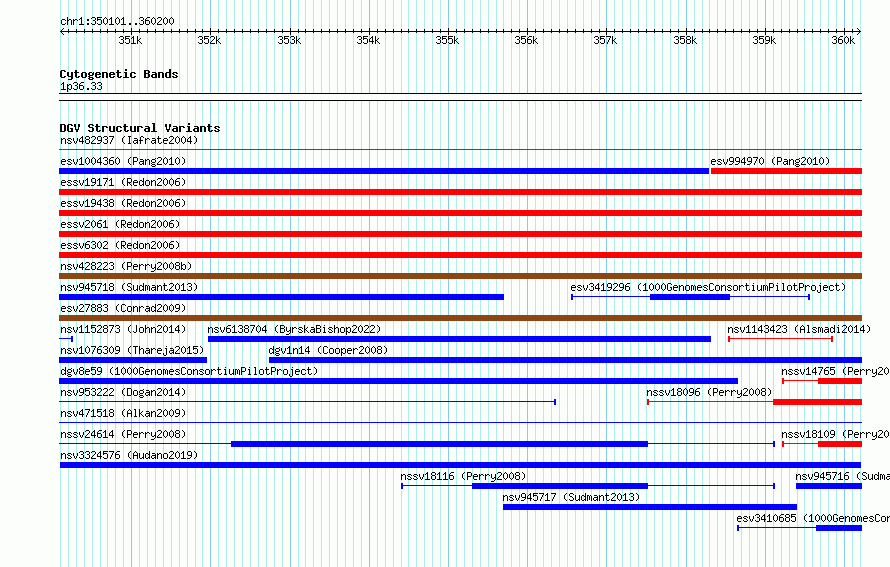Screen dimensions: 890x567
Task: Click the blue bar of dgv1n14 (Cooper2008)
Action: (x=565, y=360)
